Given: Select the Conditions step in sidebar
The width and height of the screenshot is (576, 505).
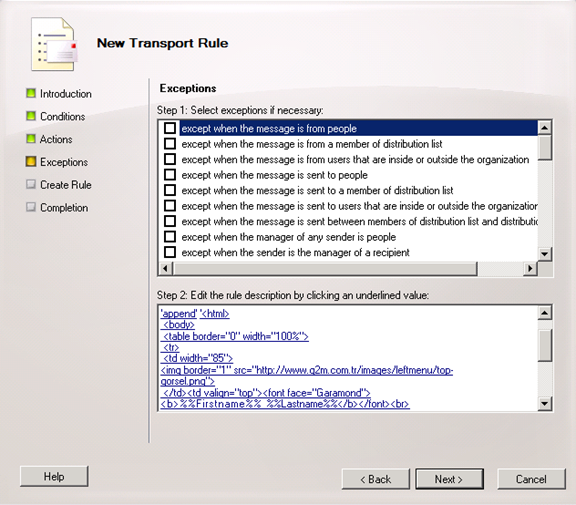Looking at the screenshot, I should click(x=63, y=116).
